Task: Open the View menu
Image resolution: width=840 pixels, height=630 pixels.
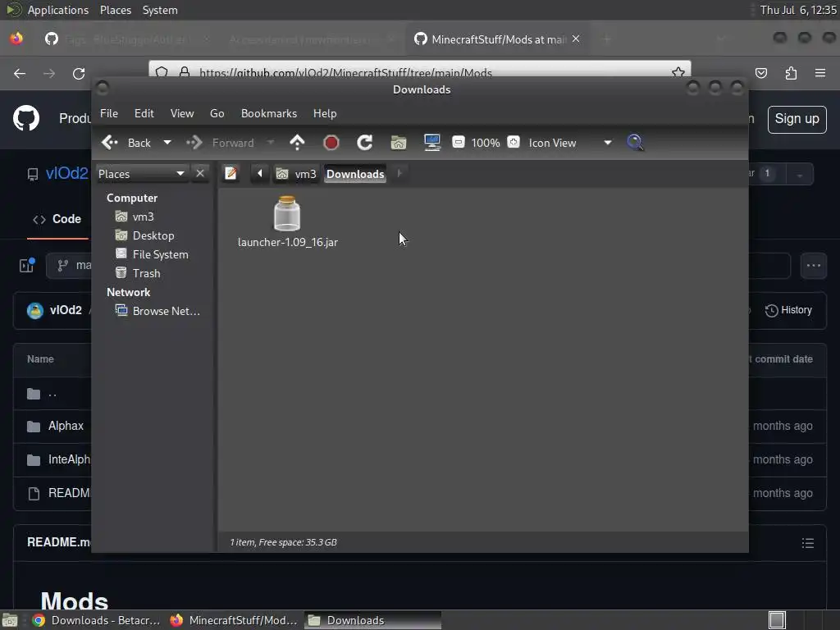Action: tap(182, 113)
